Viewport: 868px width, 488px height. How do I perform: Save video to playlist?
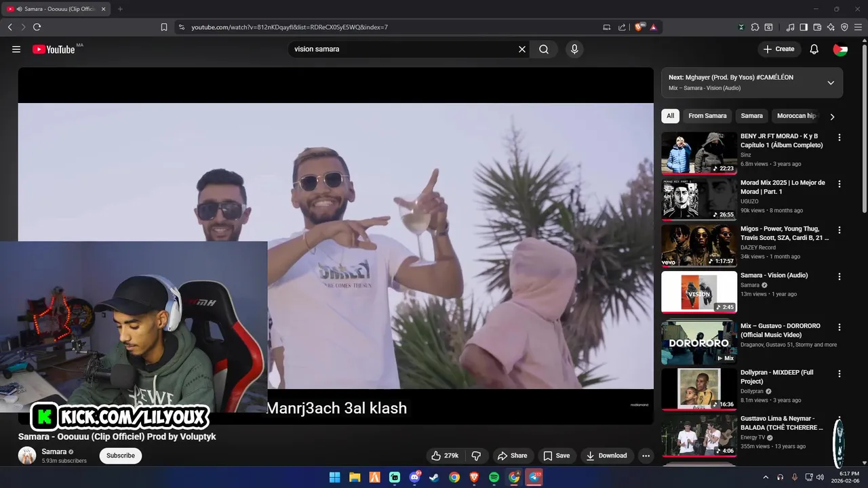coord(557,455)
